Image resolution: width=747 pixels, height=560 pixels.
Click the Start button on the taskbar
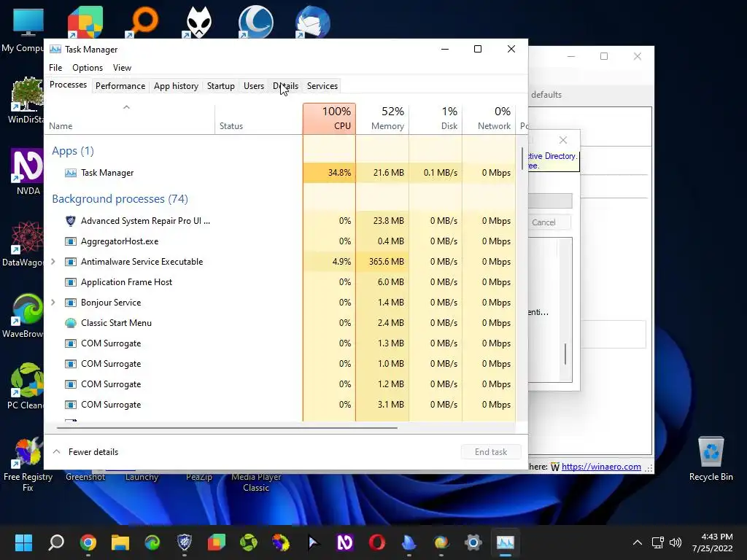click(23, 542)
